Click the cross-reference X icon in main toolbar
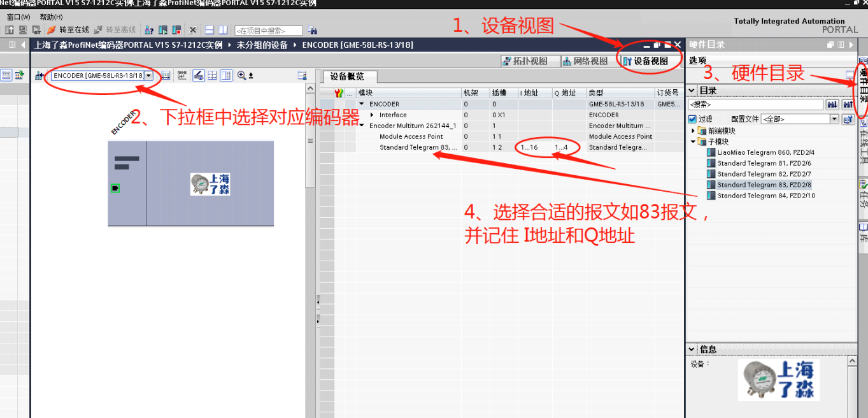This screenshot has height=418, width=868. pos(193,30)
